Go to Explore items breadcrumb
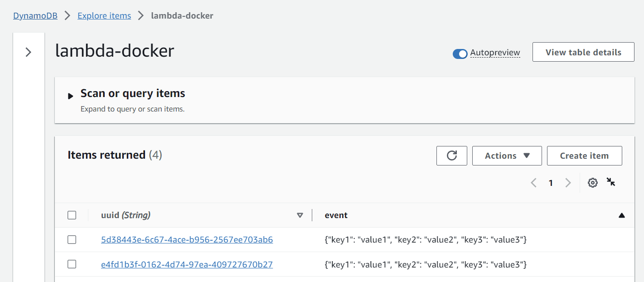Screen dimensions: 644x282 (x=104, y=15)
